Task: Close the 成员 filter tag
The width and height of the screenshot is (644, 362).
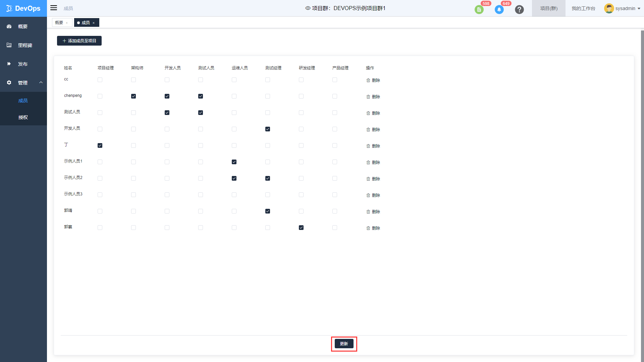Action: [x=94, y=22]
